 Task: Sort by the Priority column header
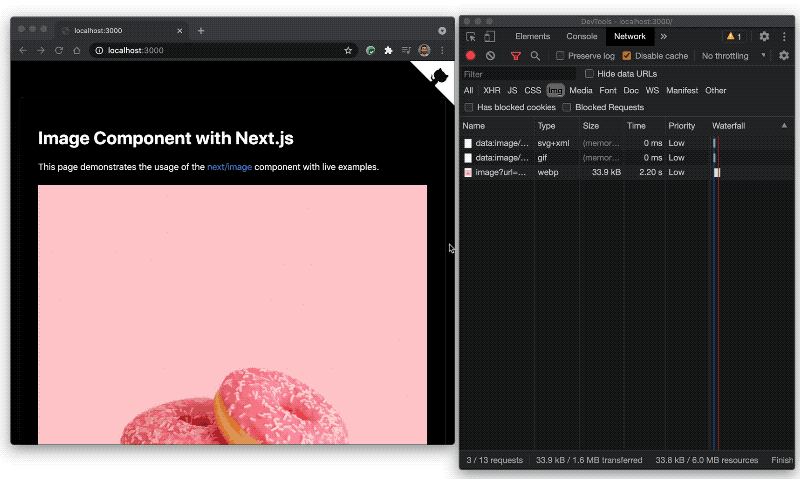click(x=686, y=125)
